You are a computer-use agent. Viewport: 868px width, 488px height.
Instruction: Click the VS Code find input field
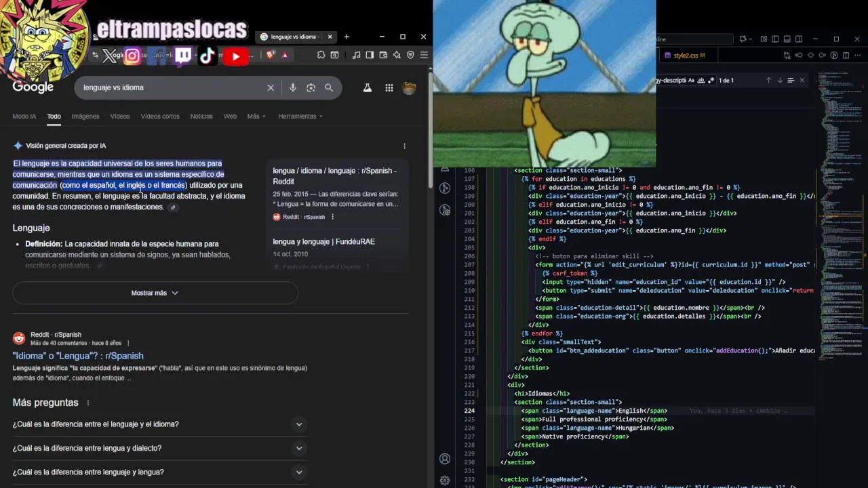pos(671,80)
